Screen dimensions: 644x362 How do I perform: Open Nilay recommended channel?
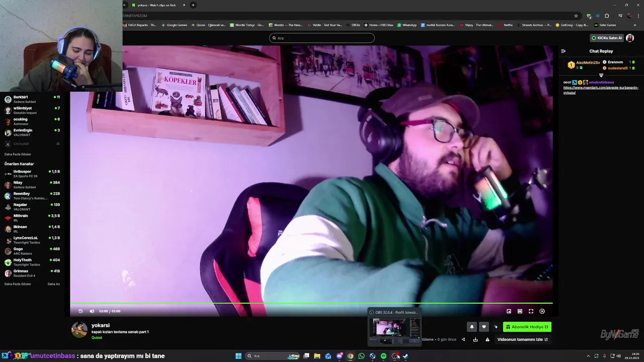point(32,185)
